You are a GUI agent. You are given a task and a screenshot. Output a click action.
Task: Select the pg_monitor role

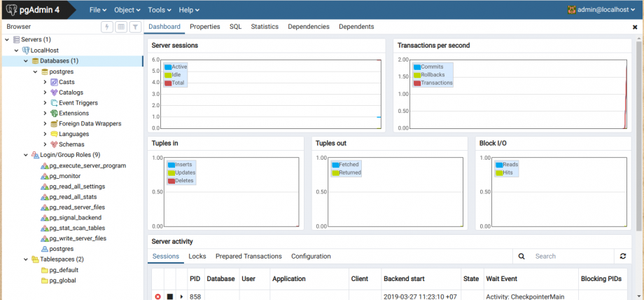point(65,176)
